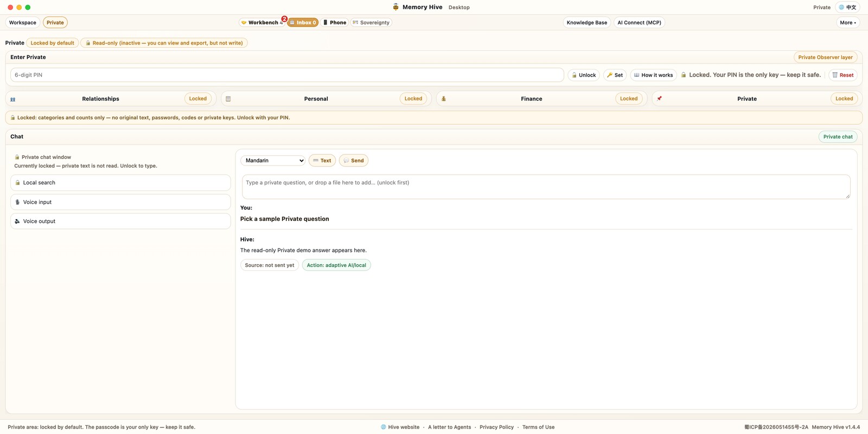Click the Private Observer layer button
Viewport: 868px width, 434px height.
[825, 58]
